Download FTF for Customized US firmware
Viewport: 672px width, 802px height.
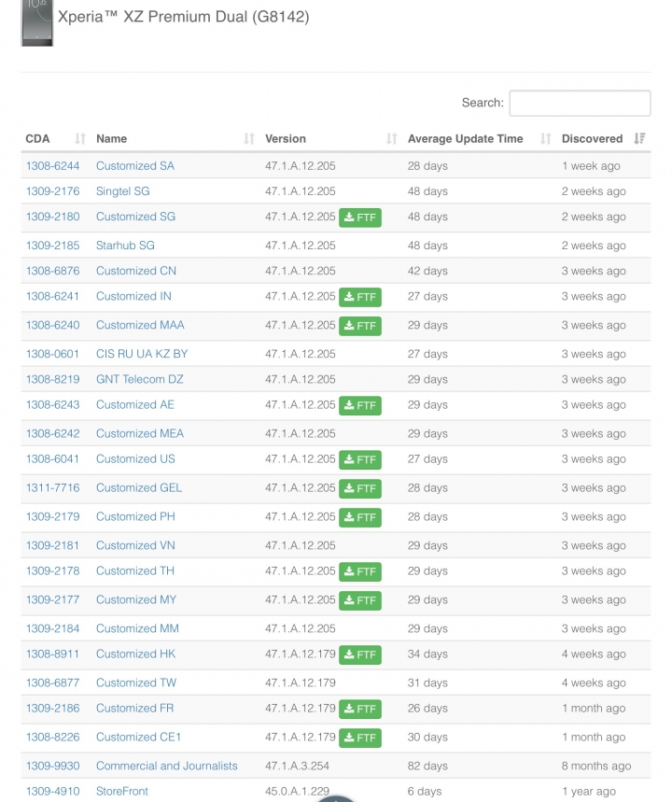(360, 460)
